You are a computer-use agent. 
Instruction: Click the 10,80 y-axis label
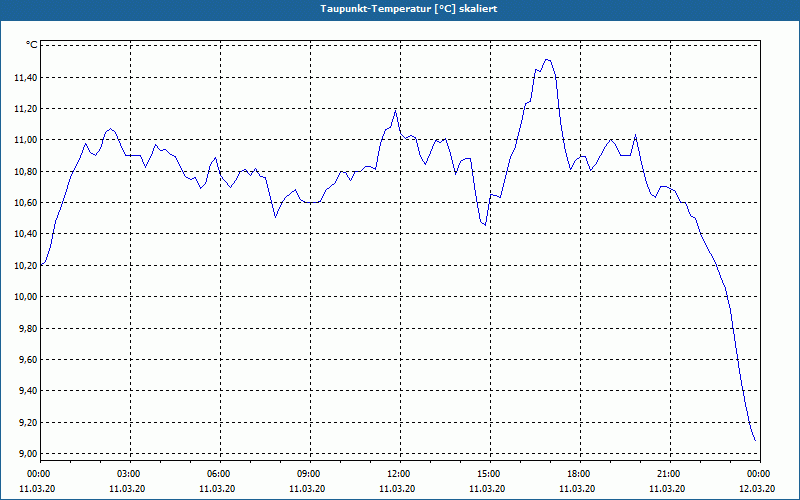[27, 171]
